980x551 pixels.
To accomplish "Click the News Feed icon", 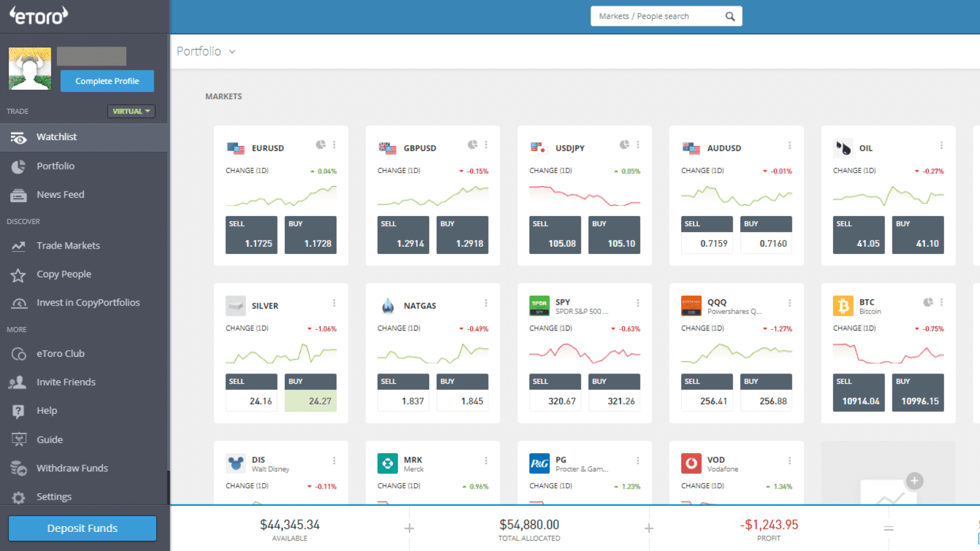I will pos(18,195).
